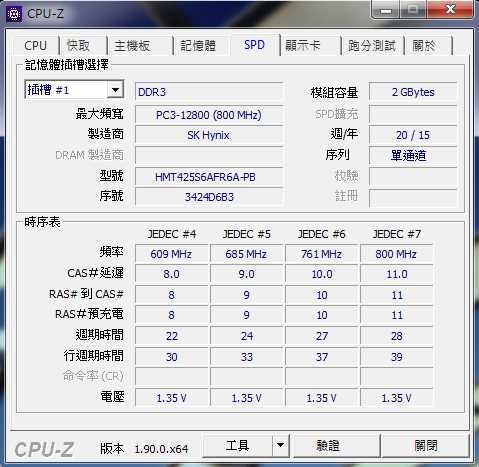Image resolution: width=479 pixels, height=467 pixels.
Task: Click the 609 MHz frequency cell
Action: tap(171, 254)
